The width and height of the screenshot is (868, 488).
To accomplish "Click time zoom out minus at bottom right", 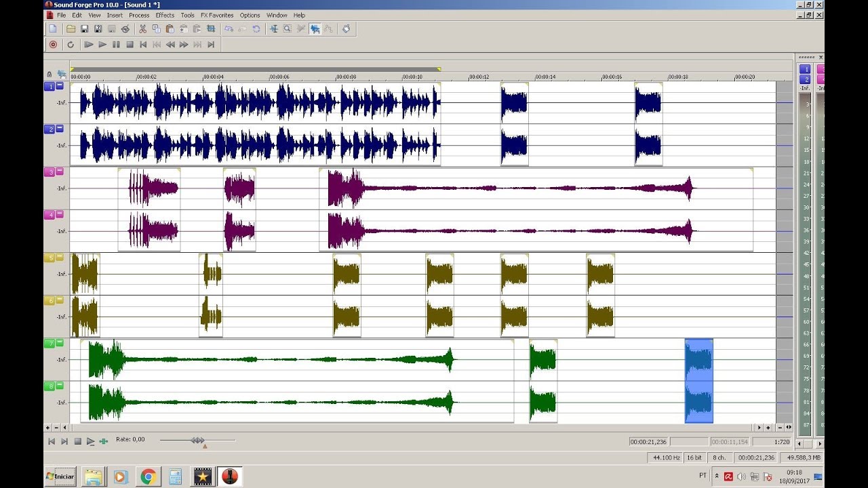I will pyautogui.click(x=780, y=428).
